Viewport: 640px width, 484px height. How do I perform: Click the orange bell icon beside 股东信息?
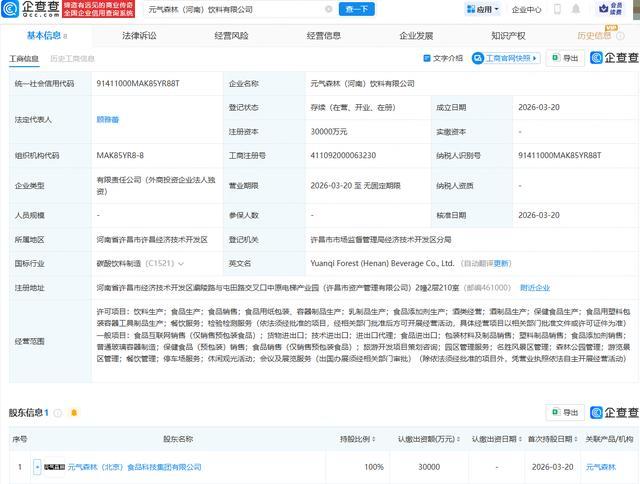point(74,413)
